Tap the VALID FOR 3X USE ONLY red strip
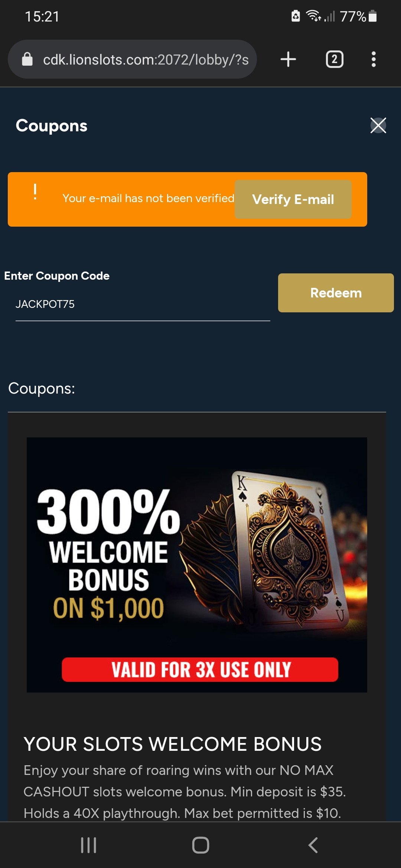The height and width of the screenshot is (868, 401). tap(200, 670)
